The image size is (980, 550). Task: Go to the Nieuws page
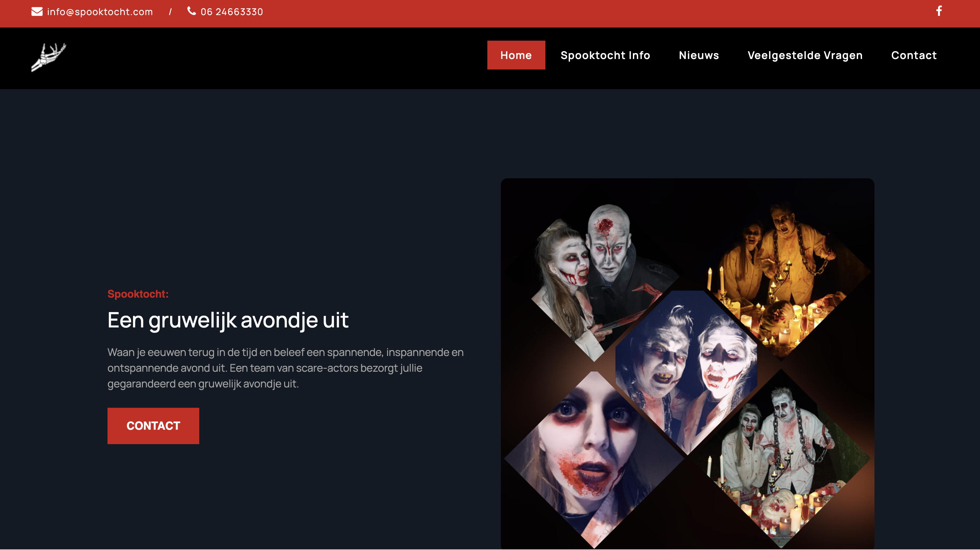coord(699,55)
